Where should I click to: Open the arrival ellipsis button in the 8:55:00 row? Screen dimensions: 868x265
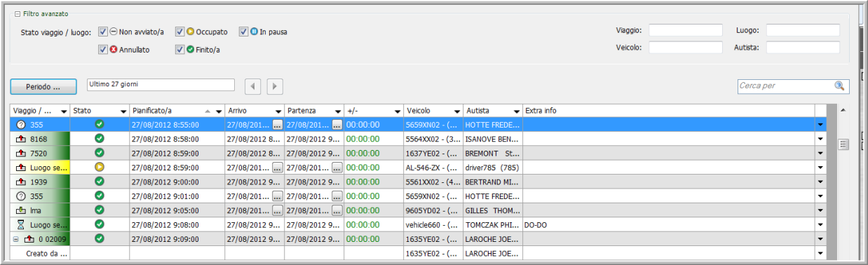point(278,125)
